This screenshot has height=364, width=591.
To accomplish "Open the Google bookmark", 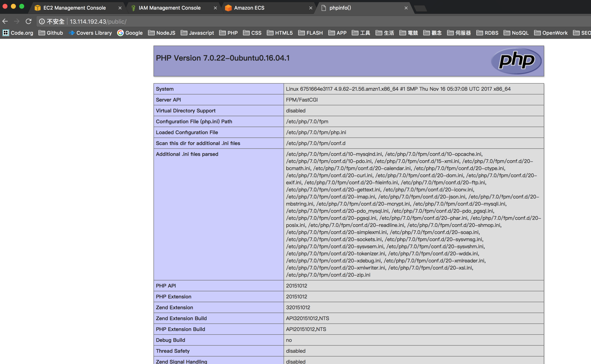I will point(130,33).
